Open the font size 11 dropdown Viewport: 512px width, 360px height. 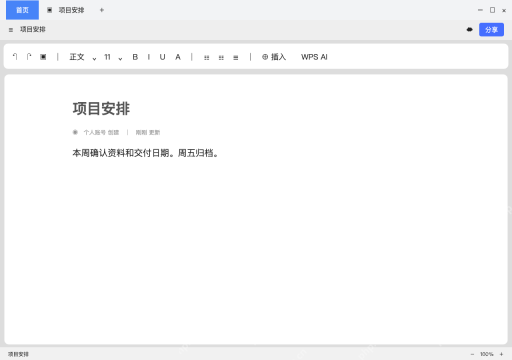click(x=113, y=57)
